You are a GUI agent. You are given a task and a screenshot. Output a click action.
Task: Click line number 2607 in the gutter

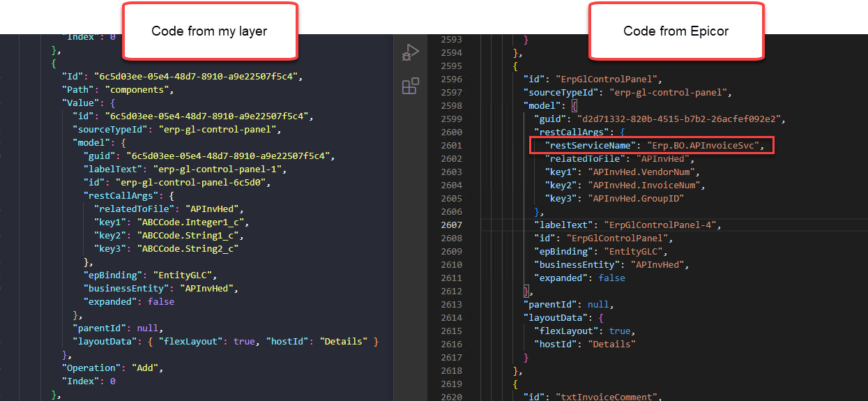pyautogui.click(x=452, y=225)
